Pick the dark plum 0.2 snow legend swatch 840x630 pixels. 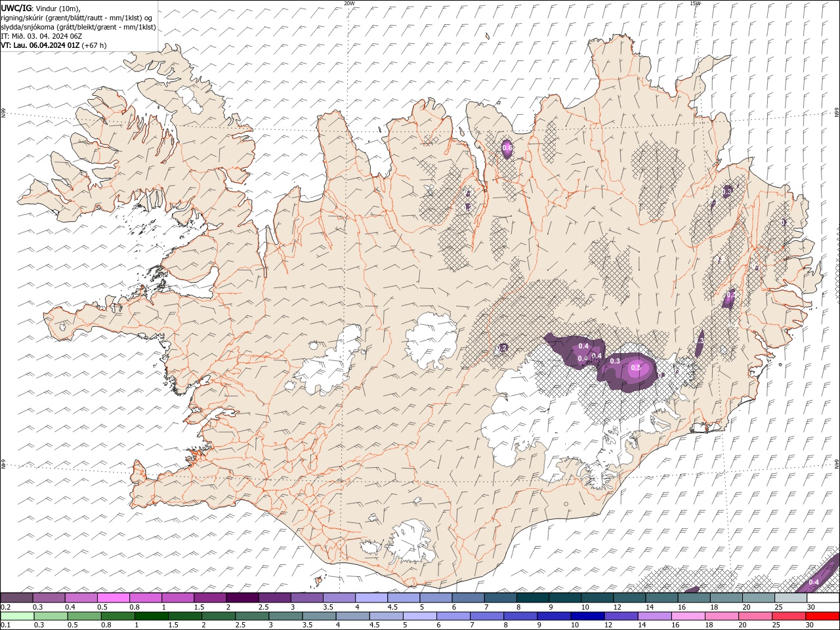click(16, 598)
